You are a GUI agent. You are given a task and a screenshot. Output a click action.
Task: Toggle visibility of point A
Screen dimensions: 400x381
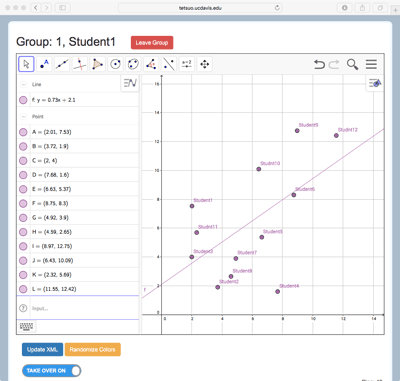23,132
